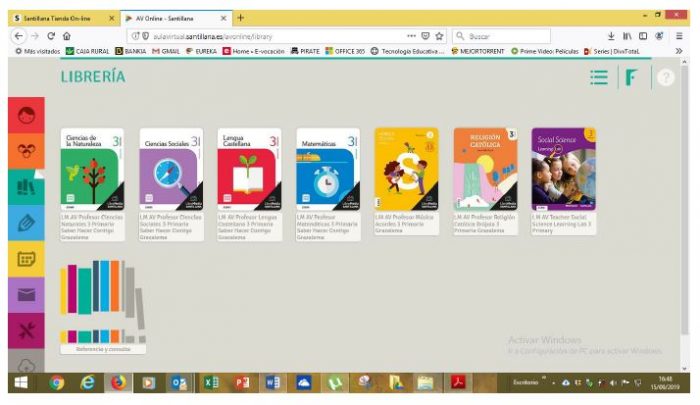
Task: Open the Ciencias Sociales 3 book
Action: [171, 169]
